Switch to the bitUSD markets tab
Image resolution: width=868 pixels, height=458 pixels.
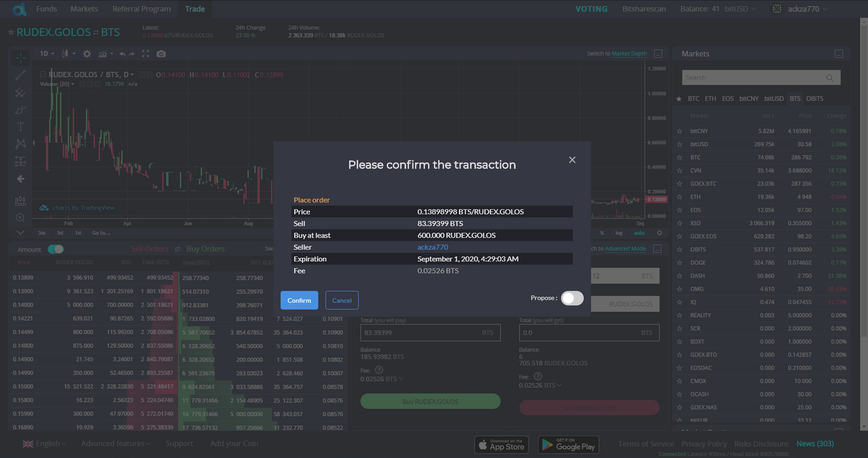pyautogui.click(x=773, y=99)
